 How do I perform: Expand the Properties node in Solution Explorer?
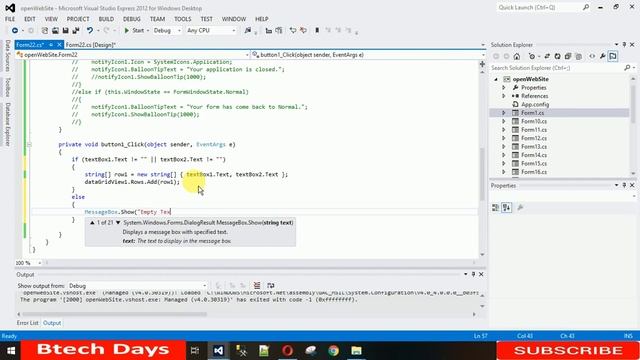point(504,88)
